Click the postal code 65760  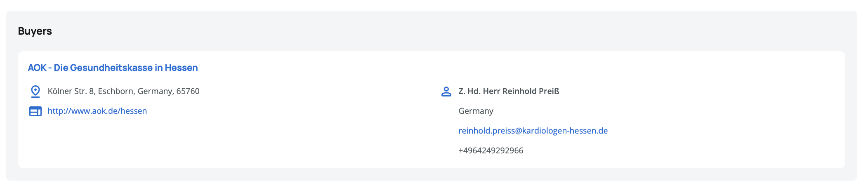[188, 91]
